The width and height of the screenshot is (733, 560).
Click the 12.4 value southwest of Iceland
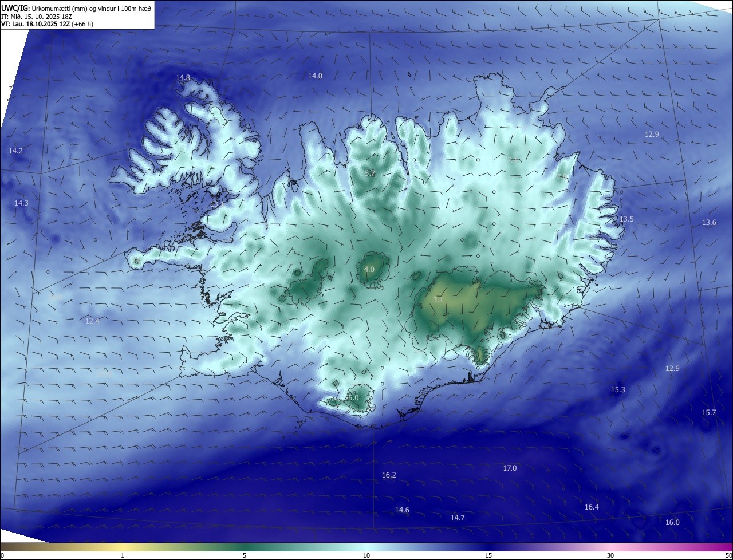(92, 321)
